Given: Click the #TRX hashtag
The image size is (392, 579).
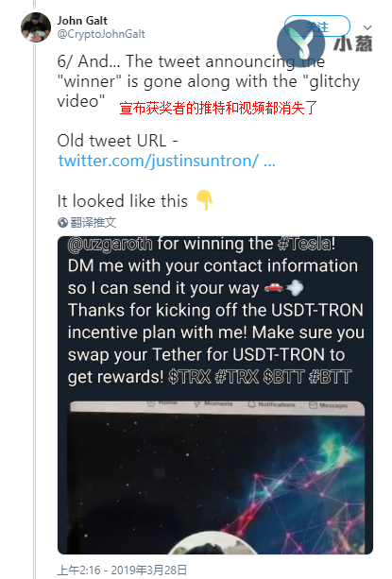Looking at the screenshot, I should (237, 377).
